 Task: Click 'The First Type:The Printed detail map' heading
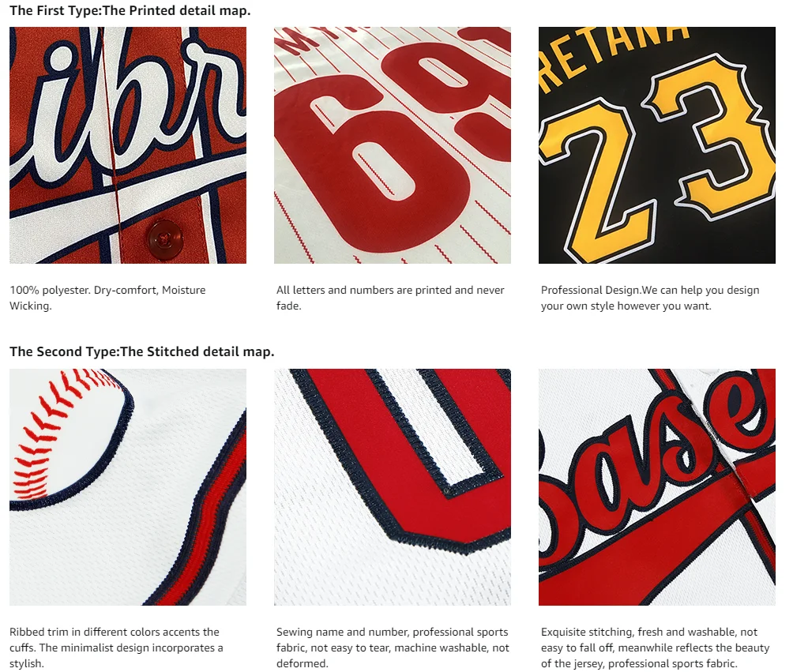click(130, 10)
